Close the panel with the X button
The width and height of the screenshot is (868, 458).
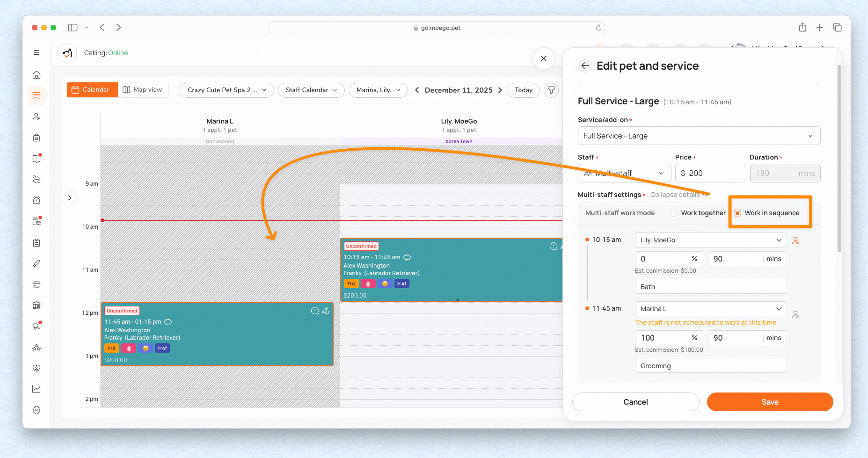pyautogui.click(x=543, y=58)
